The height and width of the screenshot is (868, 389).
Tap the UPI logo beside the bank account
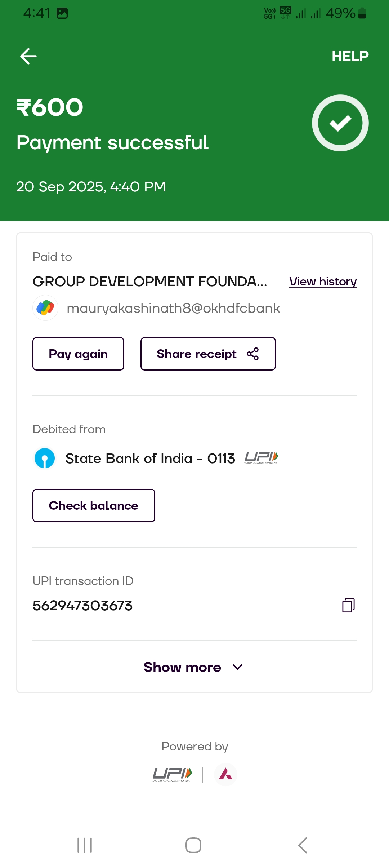(261, 458)
